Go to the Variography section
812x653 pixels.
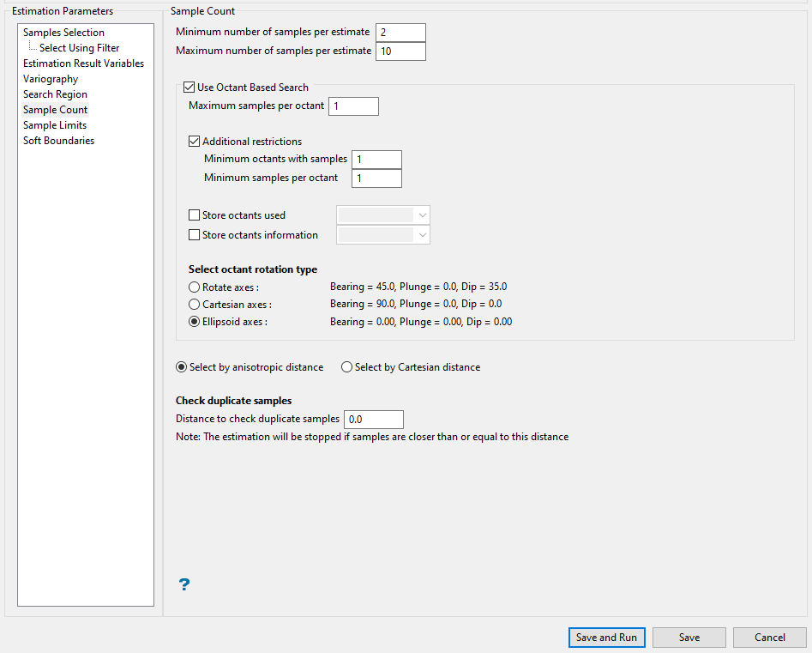51,79
